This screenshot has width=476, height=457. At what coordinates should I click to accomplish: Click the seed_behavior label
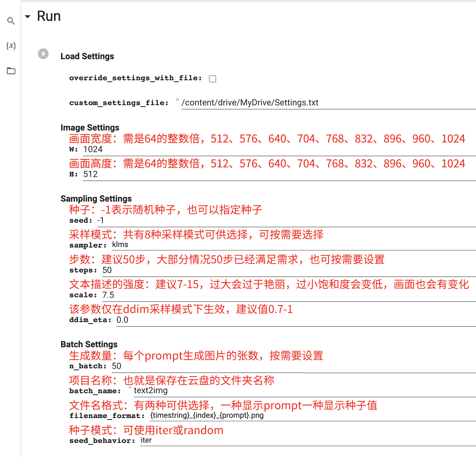click(x=102, y=441)
